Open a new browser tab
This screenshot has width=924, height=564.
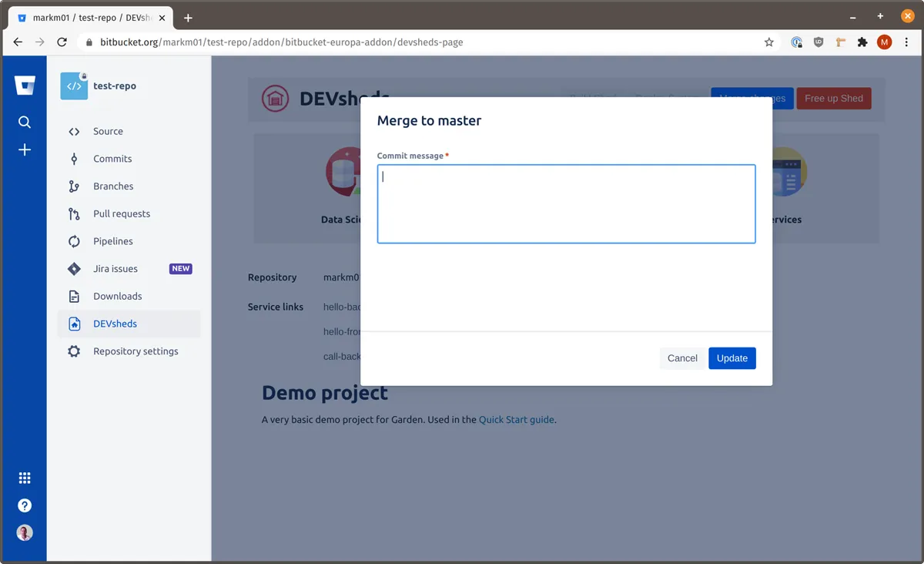(188, 18)
